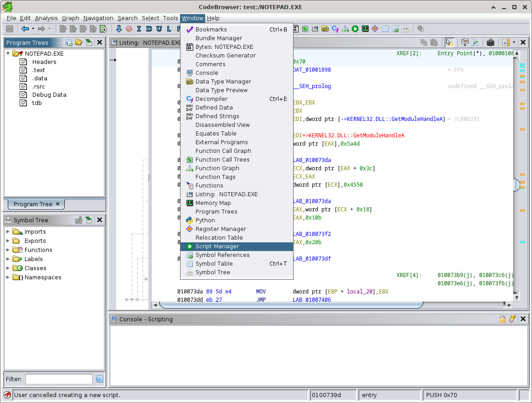532x403 pixels.
Task: Clear the console with the eraser icon
Action: (x=512, y=319)
